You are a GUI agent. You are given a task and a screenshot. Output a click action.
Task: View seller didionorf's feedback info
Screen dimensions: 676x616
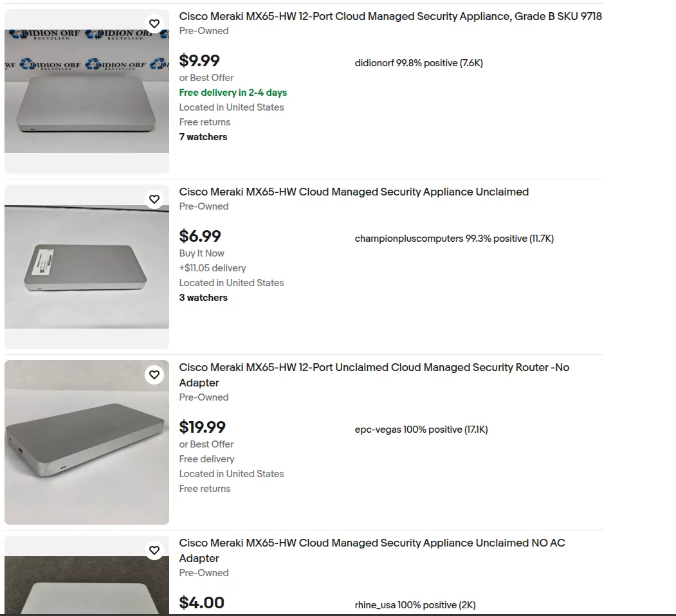(419, 63)
